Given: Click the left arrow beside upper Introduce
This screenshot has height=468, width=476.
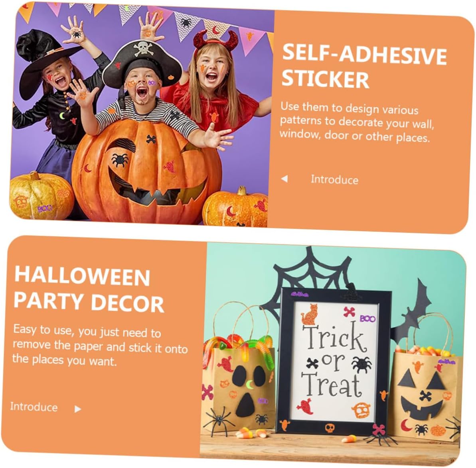Looking at the screenshot, I should 284,178.
